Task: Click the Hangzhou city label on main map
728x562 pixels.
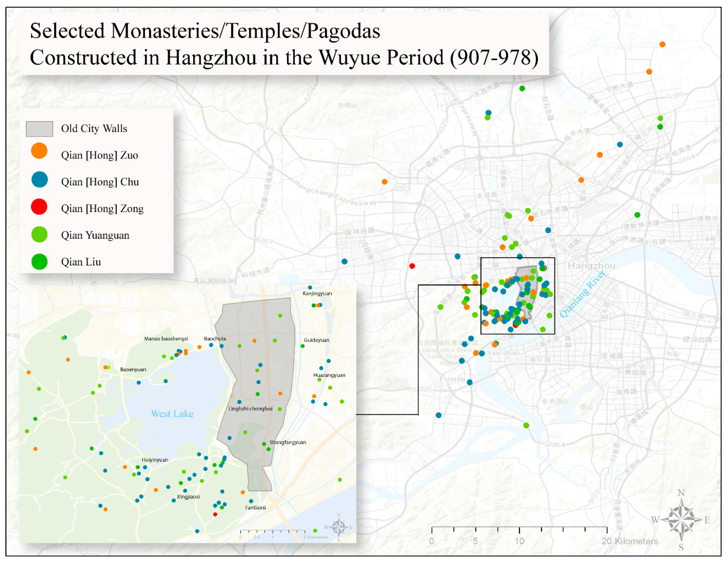Action: [x=591, y=266]
